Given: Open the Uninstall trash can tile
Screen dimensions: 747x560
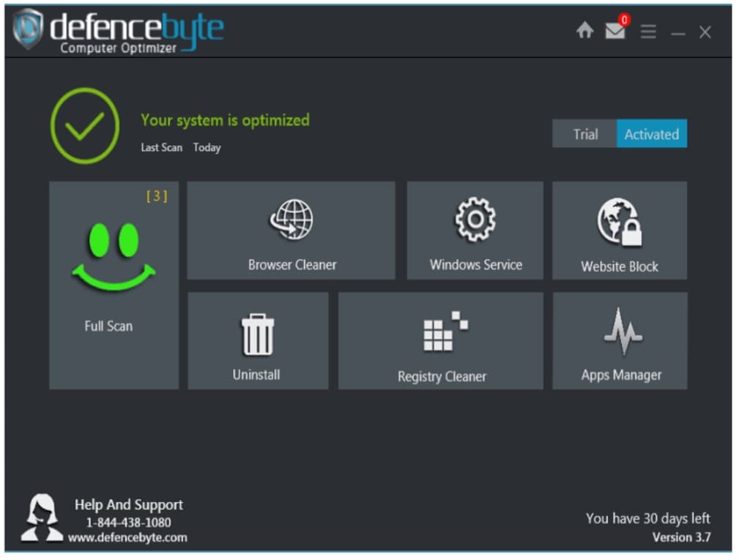Looking at the screenshot, I should 258,341.
